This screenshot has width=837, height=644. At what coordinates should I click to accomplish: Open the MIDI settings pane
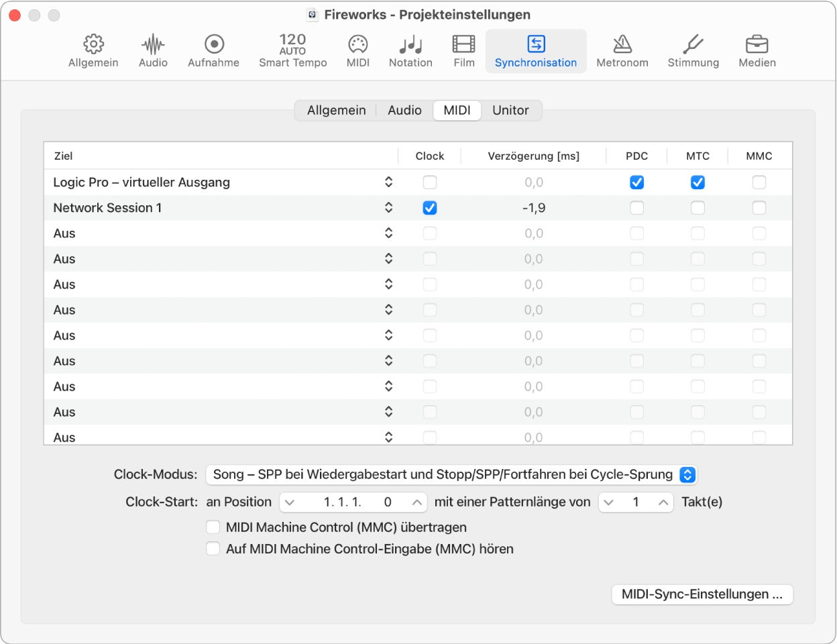click(358, 50)
